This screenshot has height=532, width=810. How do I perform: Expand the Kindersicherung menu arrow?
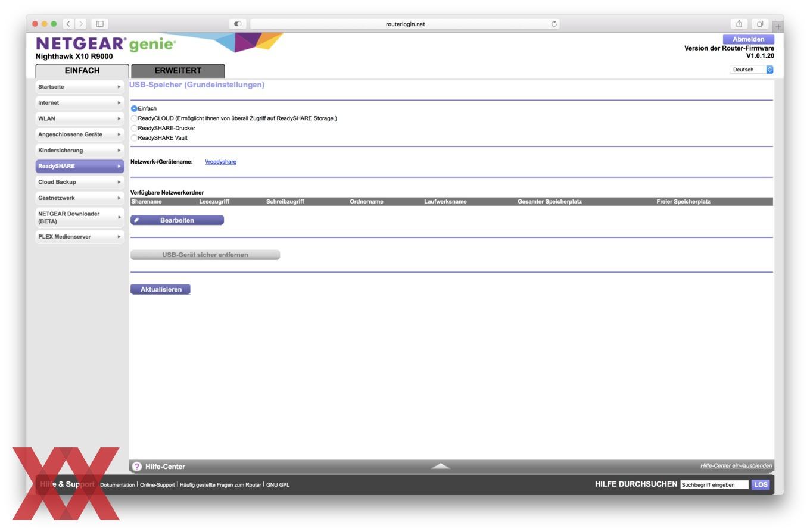pos(119,151)
